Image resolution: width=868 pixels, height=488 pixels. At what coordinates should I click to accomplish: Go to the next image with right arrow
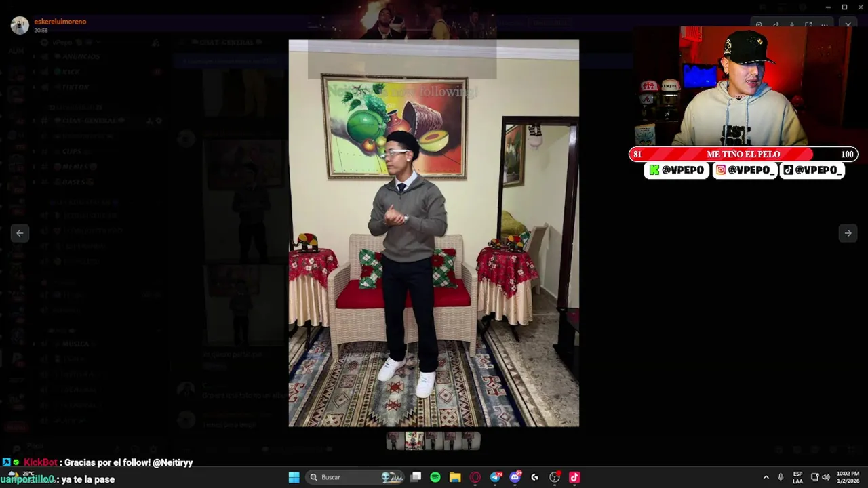pos(848,232)
